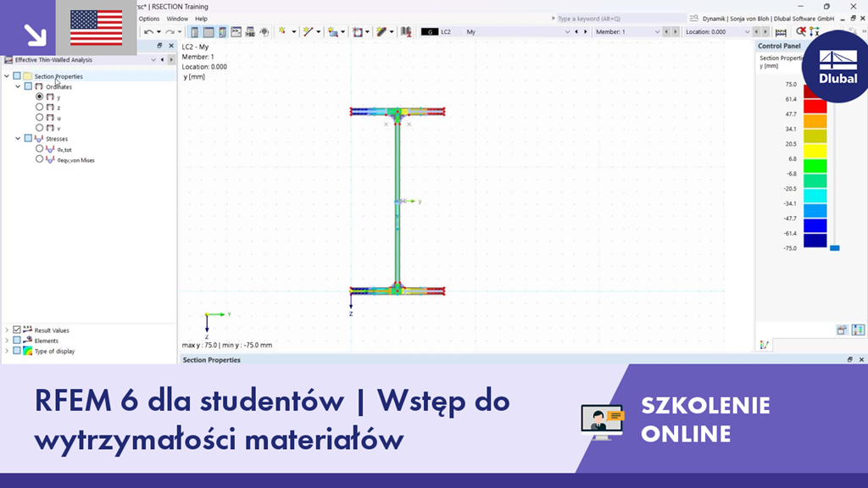This screenshot has height=488, width=868.
Task: Toggle the Navigator panel toolbar icon
Action: (194, 32)
